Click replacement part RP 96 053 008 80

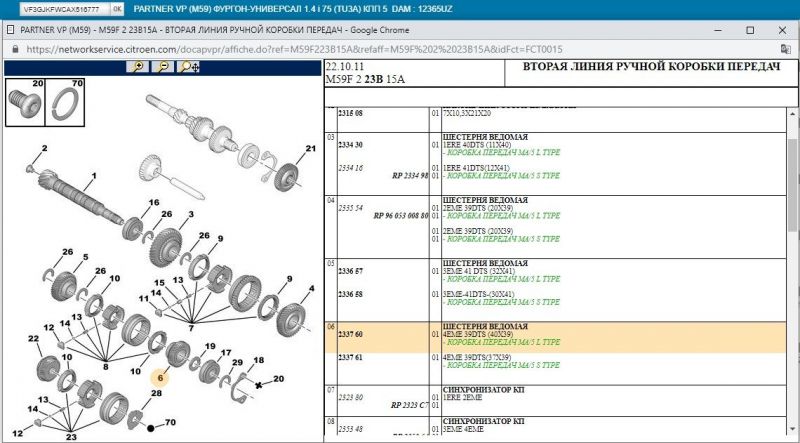pyautogui.click(x=400, y=215)
